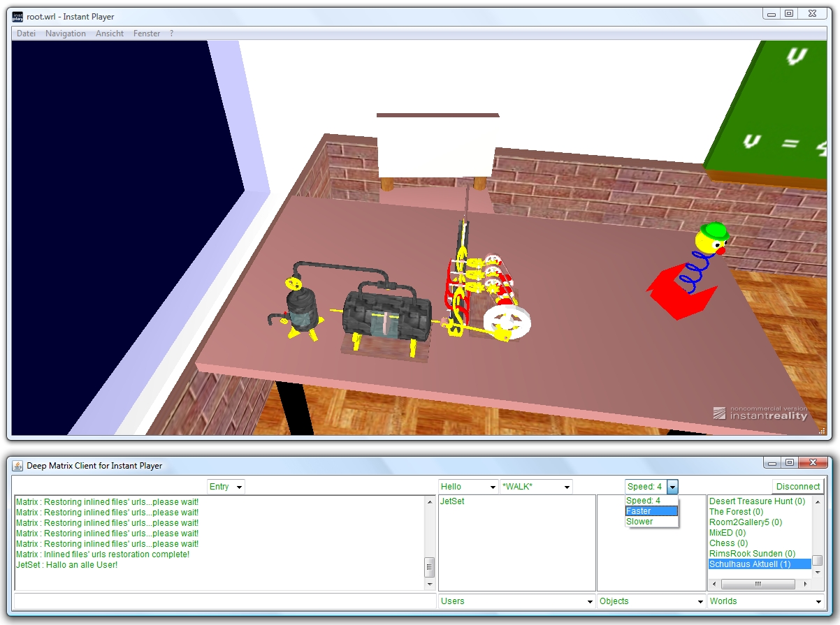Click the chat log scroll-up arrow
Screen dimensions: 840x625
[x=430, y=501]
